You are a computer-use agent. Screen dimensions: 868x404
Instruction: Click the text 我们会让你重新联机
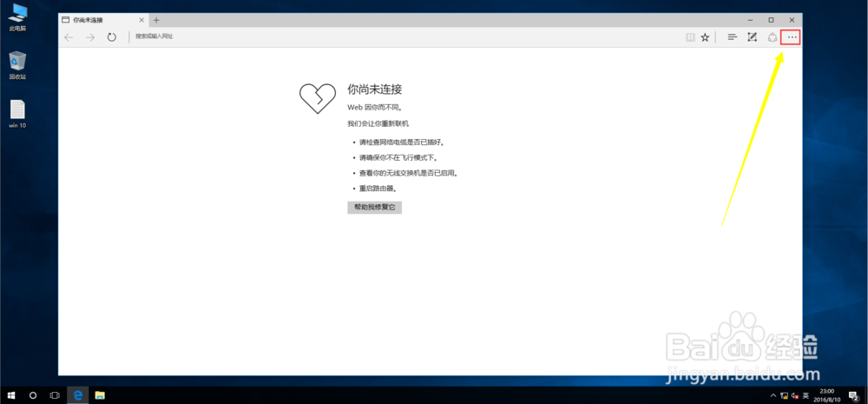378,123
